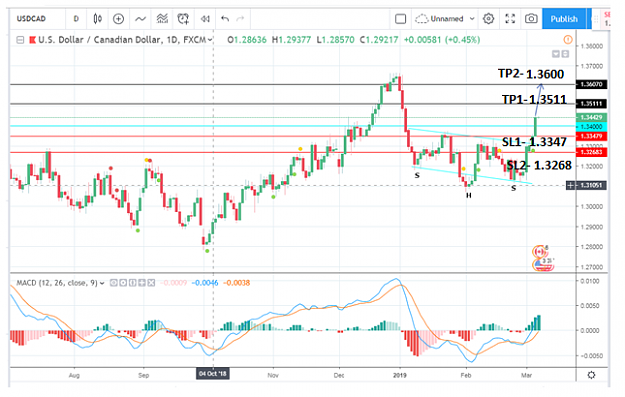
Task: Click the orange warning clock icon
Action: point(568,39)
